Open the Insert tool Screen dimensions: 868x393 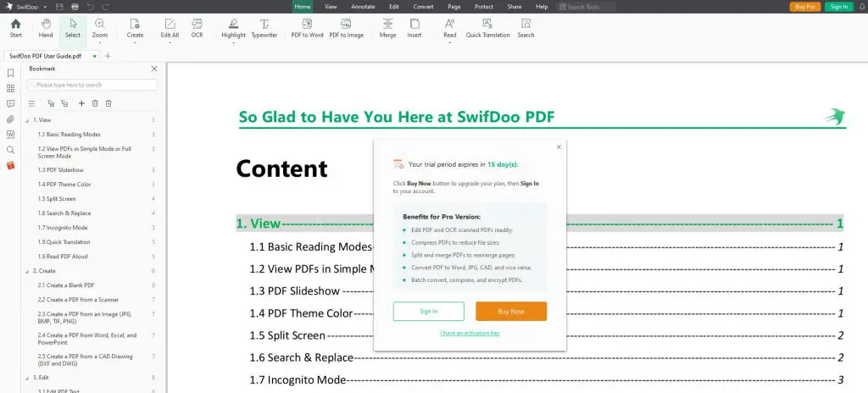pos(414,28)
